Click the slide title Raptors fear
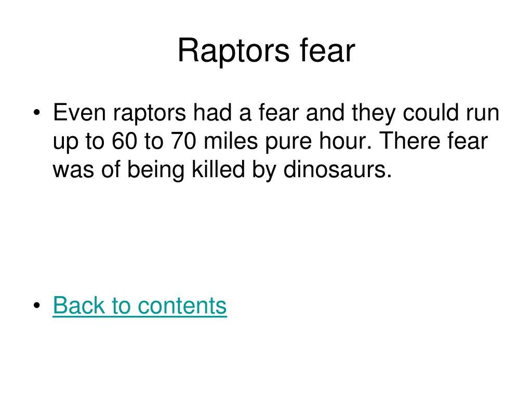532x399 pixels. click(x=267, y=50)
